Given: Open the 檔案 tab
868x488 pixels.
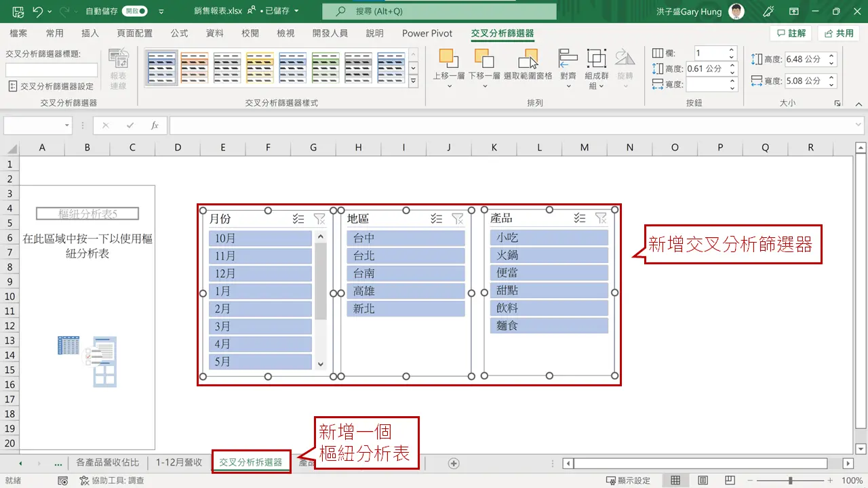Looking at the screenshot, I should point(18,33).
